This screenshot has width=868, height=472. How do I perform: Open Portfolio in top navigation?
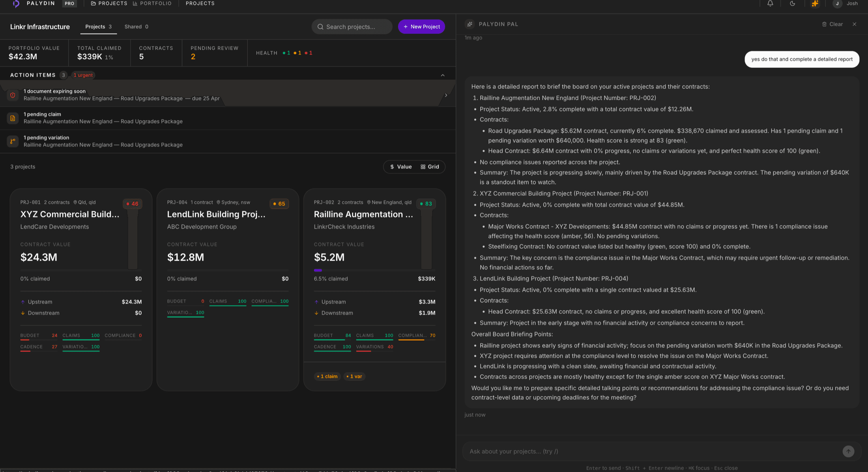pyautogui.click(x=152, y=3)
